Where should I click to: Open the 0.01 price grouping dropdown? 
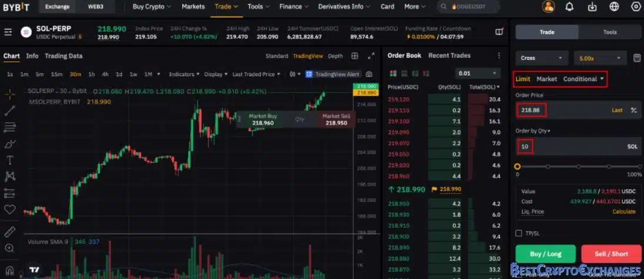[478, 74]
